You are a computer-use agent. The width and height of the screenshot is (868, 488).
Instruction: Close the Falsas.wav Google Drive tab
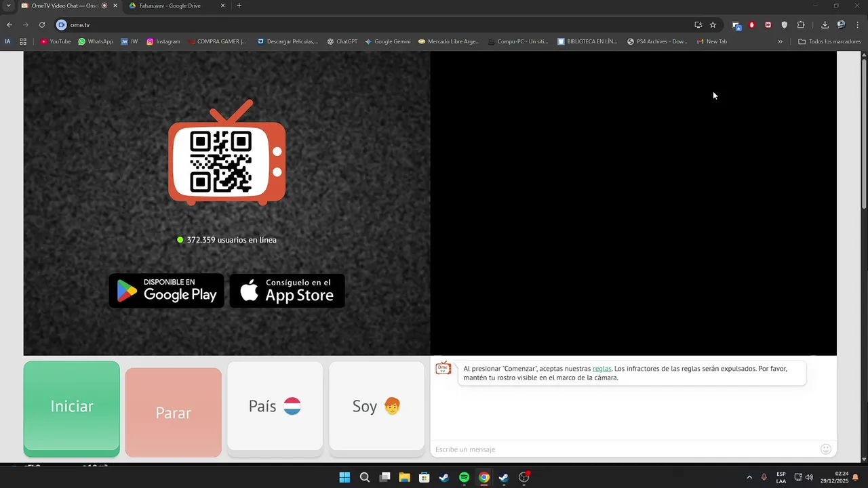coord(222,5)
